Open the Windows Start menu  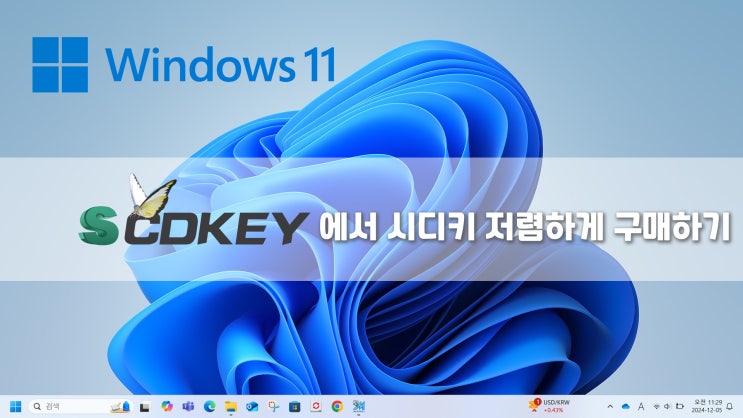pos(16,407)
